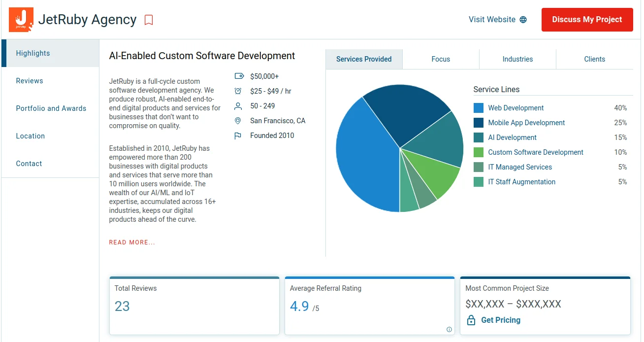Screen dimensions: 644x342
Task: Click the Founded 2010 text
Action: click(272, 136)
